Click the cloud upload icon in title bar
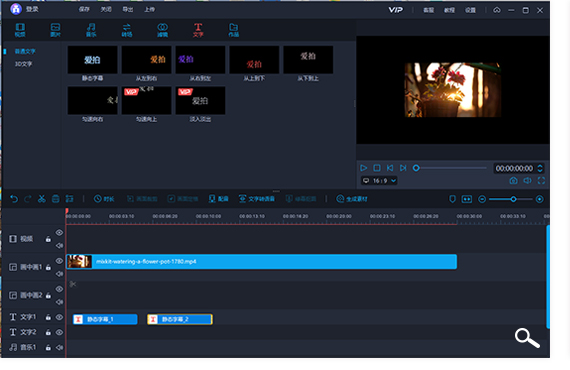Image resolution: width=570 pixels, height=370 pixels. tap(497, 10)
